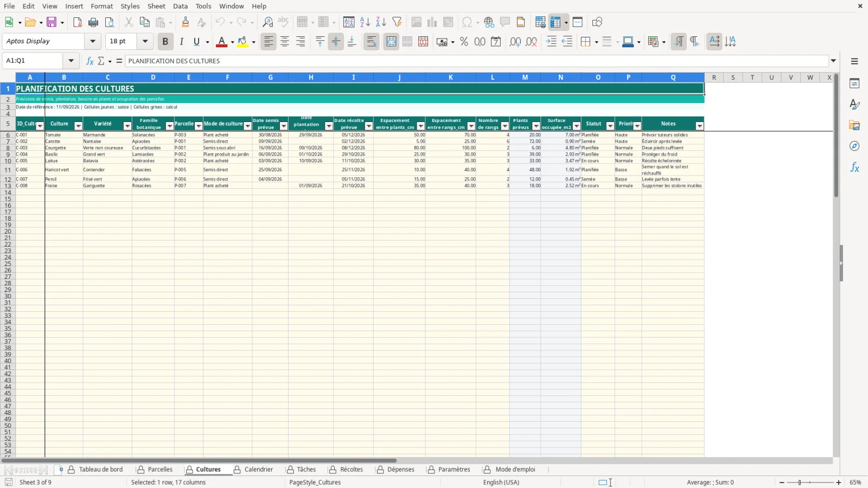This screenshot has height=488, width=868.
Task: Insert special character
Action: pyautogui.click(x=467, y=22)
